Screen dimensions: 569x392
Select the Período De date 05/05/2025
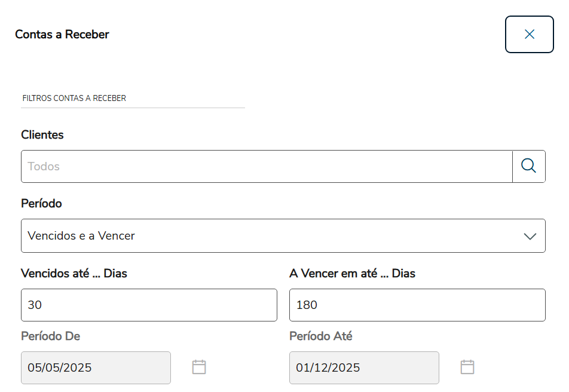[96, 367]
